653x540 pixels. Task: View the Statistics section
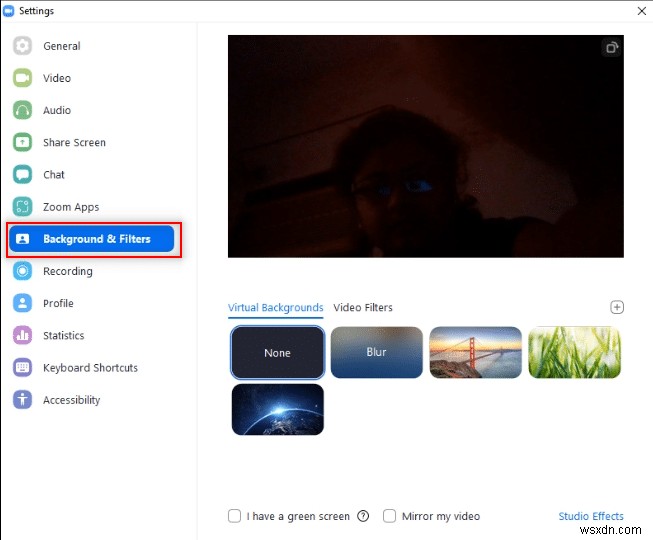coord(63,335)
